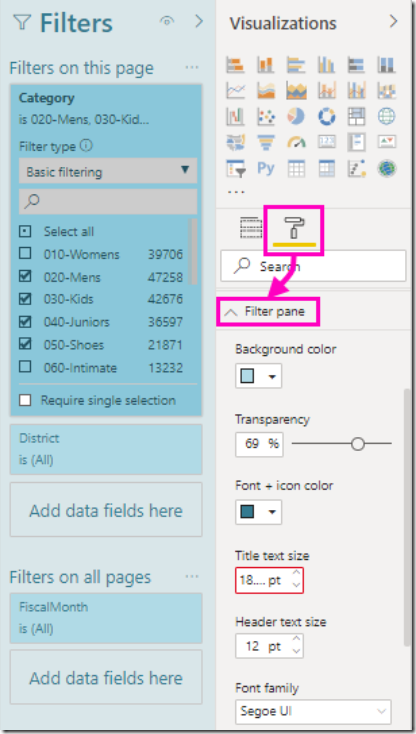The width and height of the screenshot is (416, 734).
Task: Select the line and stacked column chart
Action: [326, 90]
